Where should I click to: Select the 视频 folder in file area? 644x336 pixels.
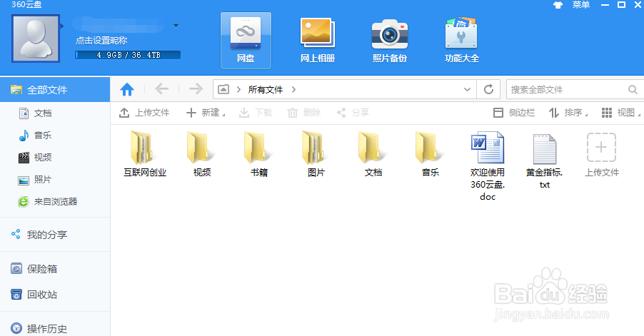[201, 154]
